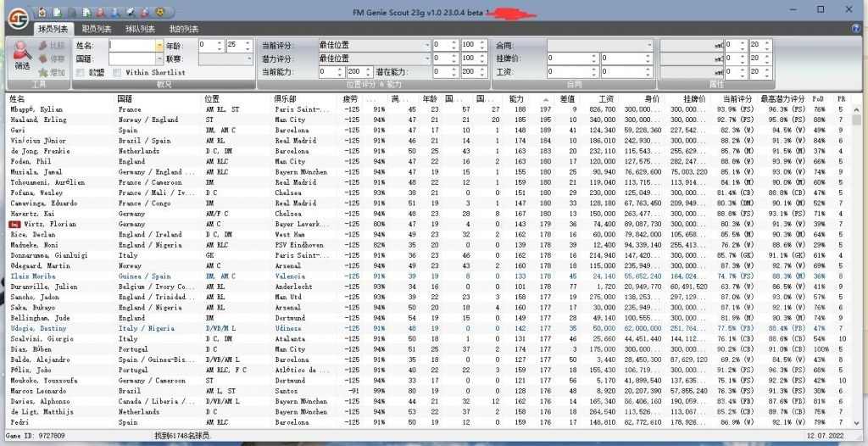The image size is (868, 446).
Task: Expand the 合同 contract dropdown
Action: tap(654, 45)
